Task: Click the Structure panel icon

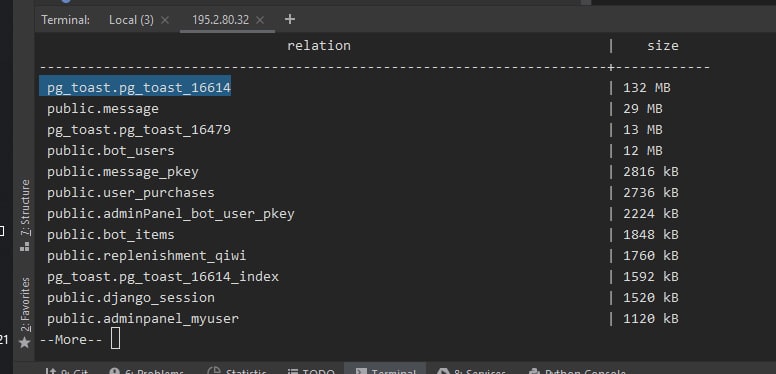Action: click(x=25, y=246)
